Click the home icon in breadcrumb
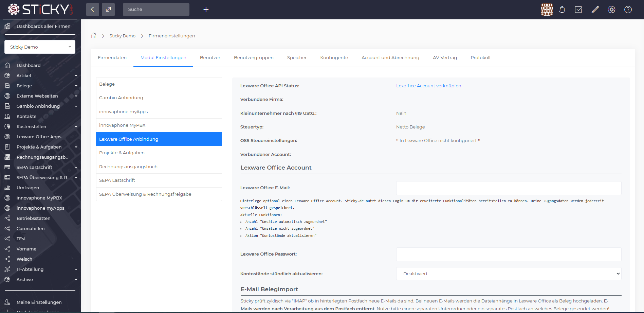The image size is (644, 313). click(94, 35)
